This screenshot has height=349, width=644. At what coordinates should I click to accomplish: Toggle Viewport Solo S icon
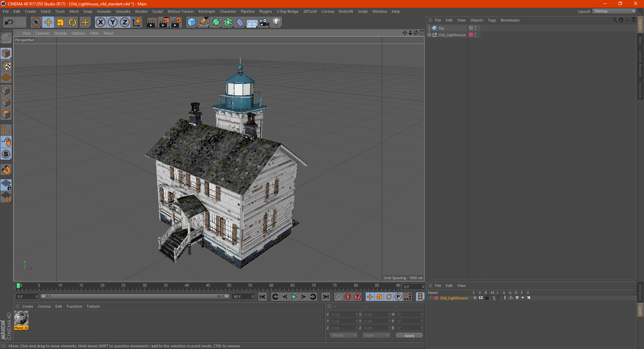click(x=6, y=154)
